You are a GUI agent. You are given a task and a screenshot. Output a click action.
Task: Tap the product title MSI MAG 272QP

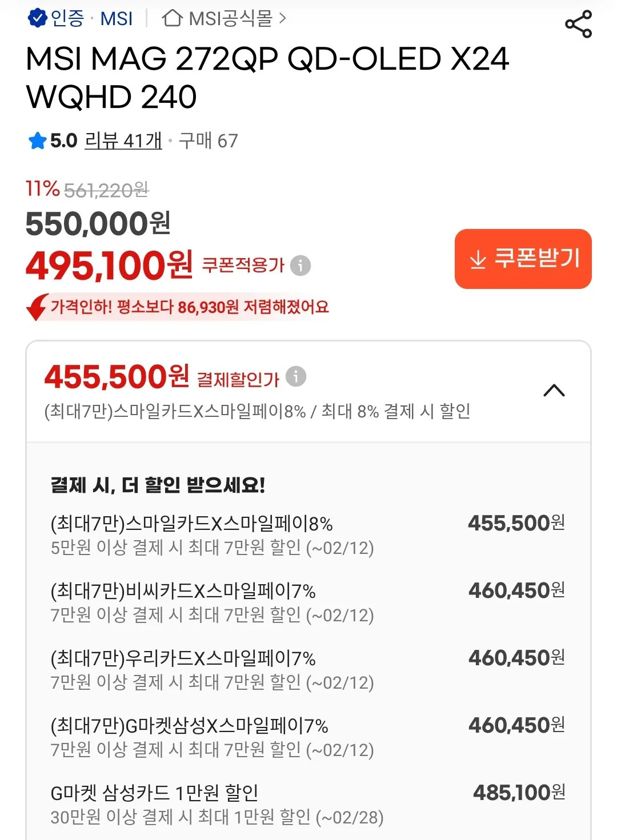click(267, 78)
